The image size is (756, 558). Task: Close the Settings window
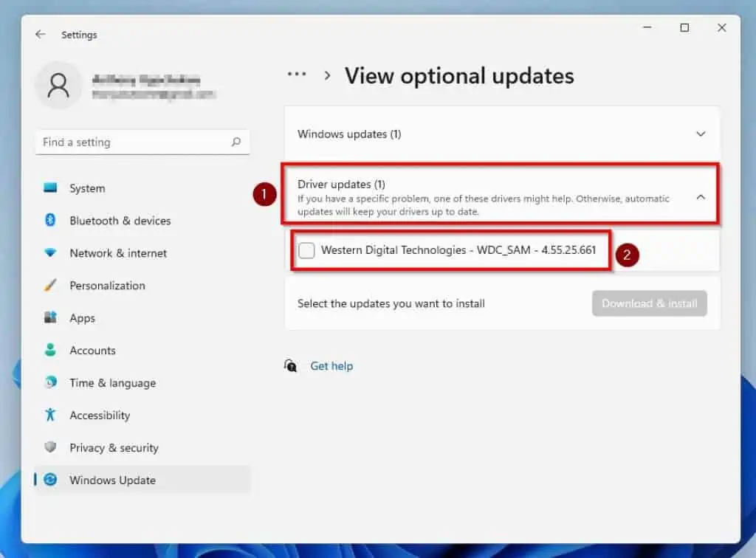721,27
